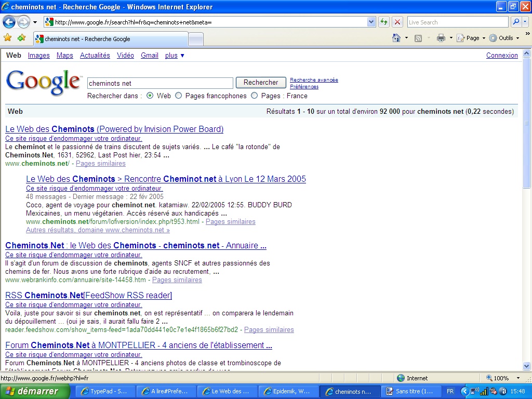Open the Favorites Center star icon

tap(8, 38)
